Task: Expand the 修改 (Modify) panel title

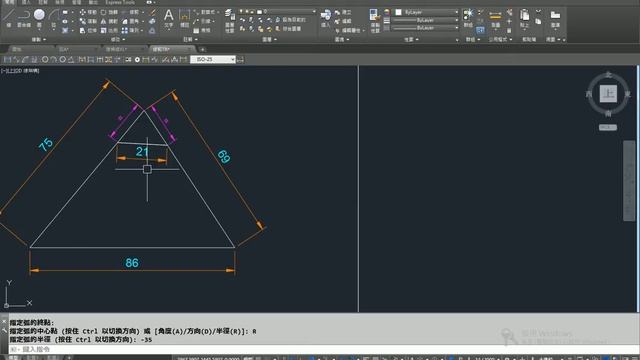Action: point(118,40)
